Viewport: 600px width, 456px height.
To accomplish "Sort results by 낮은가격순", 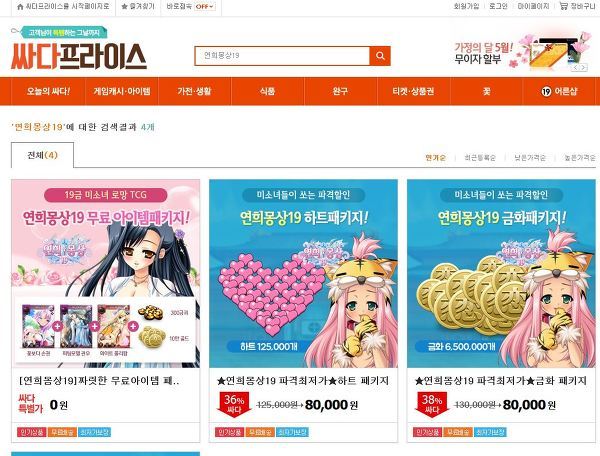I will [x=530, y=158].
